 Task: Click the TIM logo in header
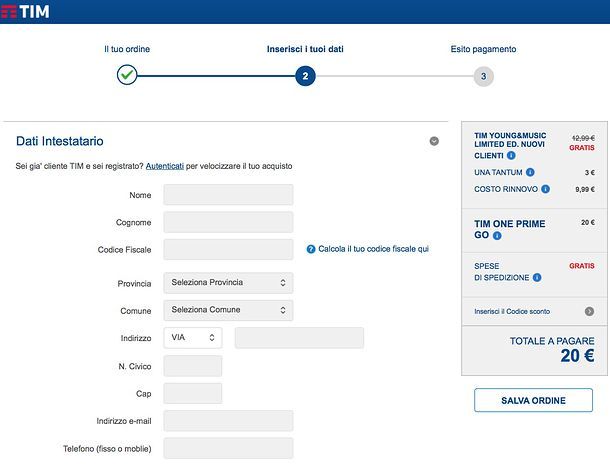coord(25,12)
